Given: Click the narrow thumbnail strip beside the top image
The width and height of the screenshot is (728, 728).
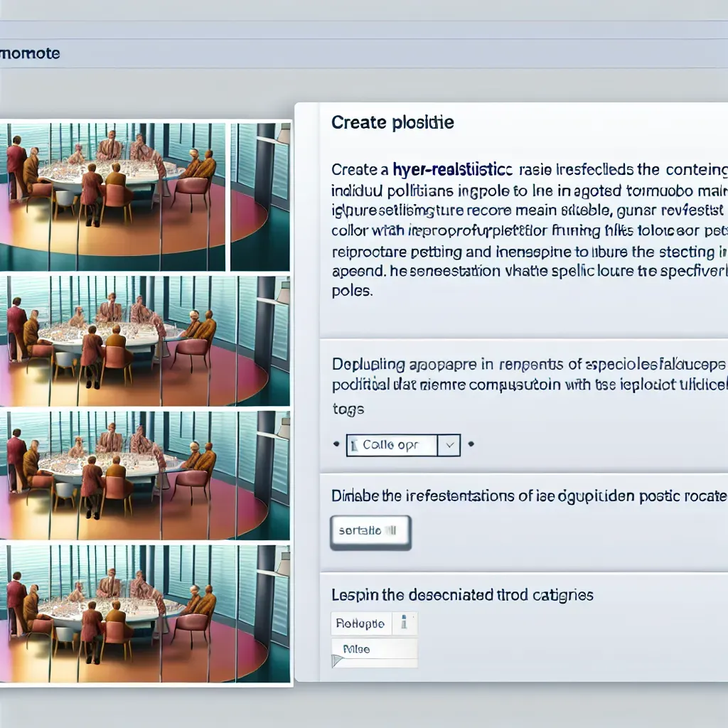Looking at the screenshot, I should click(260, 196).
